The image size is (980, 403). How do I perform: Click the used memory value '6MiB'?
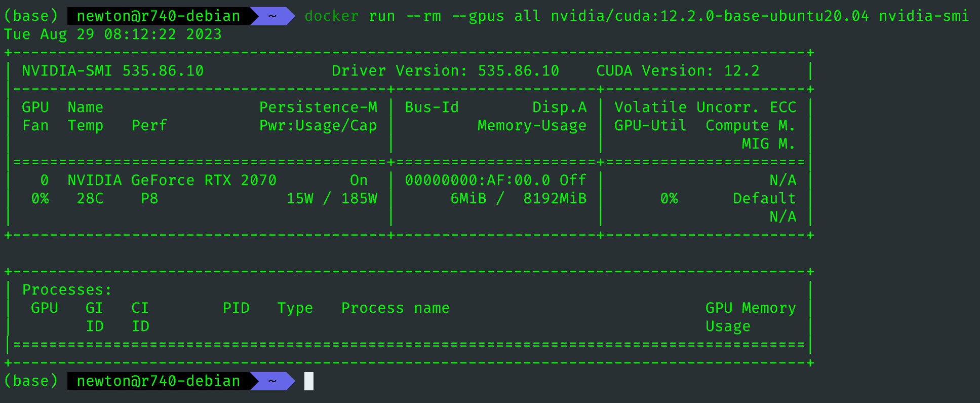click(468, 199)
